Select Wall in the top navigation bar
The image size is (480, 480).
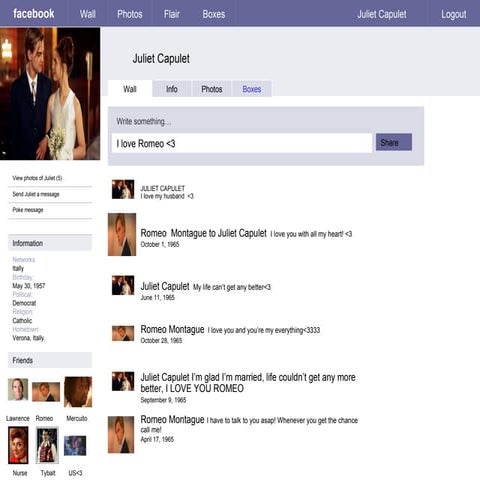[88, 14]
